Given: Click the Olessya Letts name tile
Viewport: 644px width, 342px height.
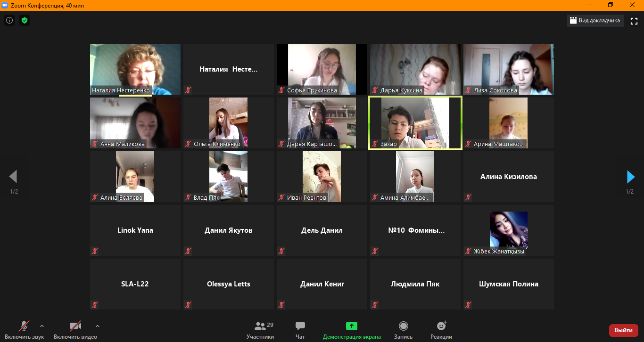Looking at the screenshot, I should point(229,284).
